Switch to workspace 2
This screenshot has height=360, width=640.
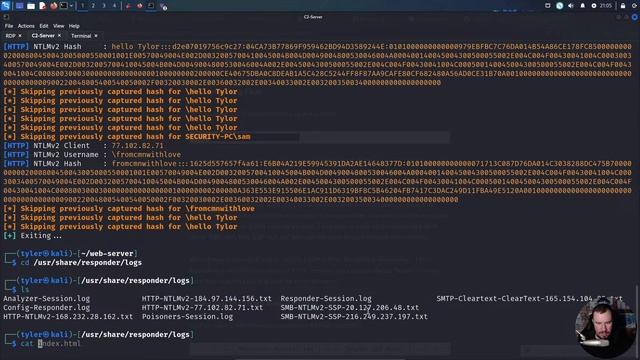93,6
